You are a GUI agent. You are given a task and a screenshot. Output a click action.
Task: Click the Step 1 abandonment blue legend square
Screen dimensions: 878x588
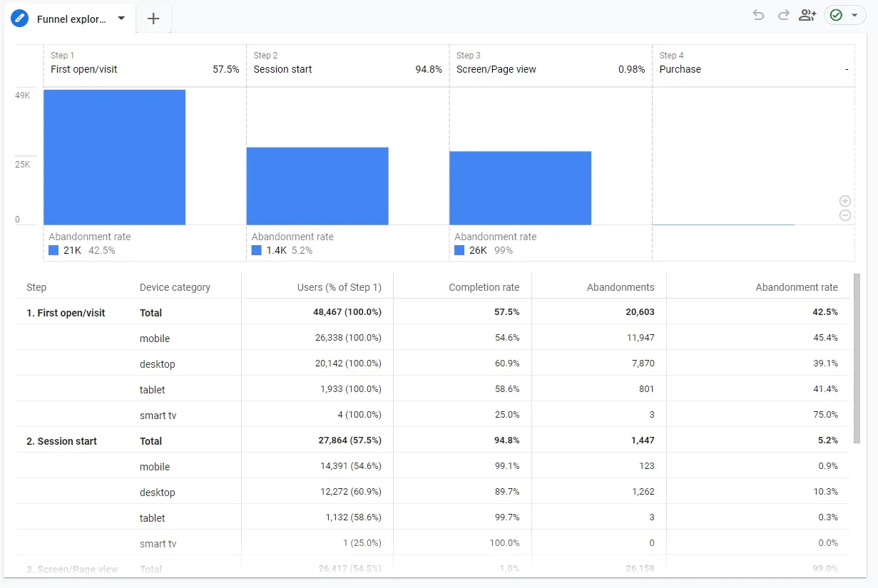tap(53, 250)
